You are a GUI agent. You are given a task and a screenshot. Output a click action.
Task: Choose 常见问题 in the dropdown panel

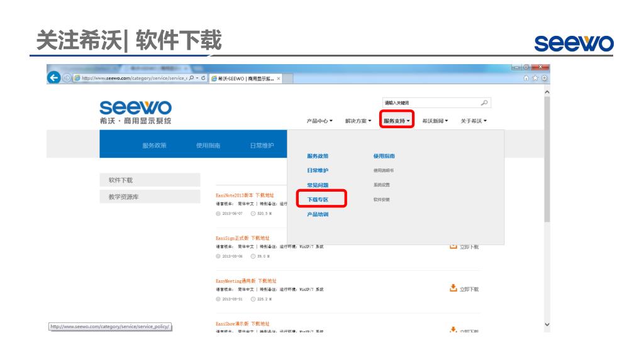click(318, 185)
